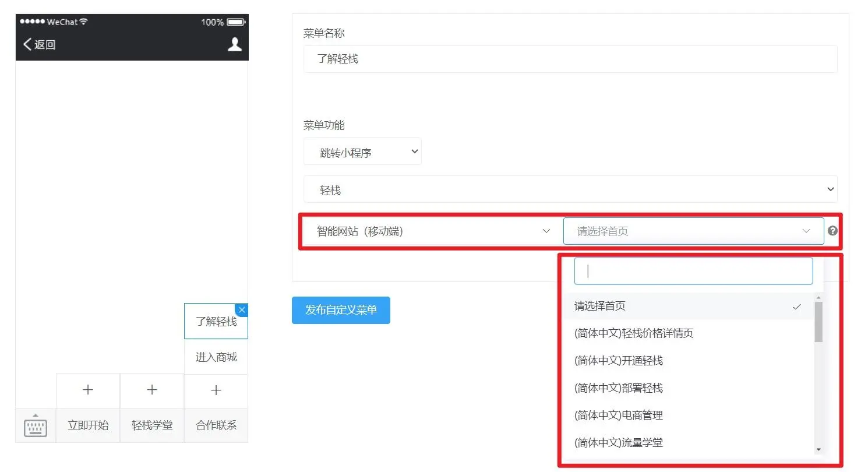868x472 pixels.
Task: Open the 合作联系 bottom menu
Action: (216, 425)
